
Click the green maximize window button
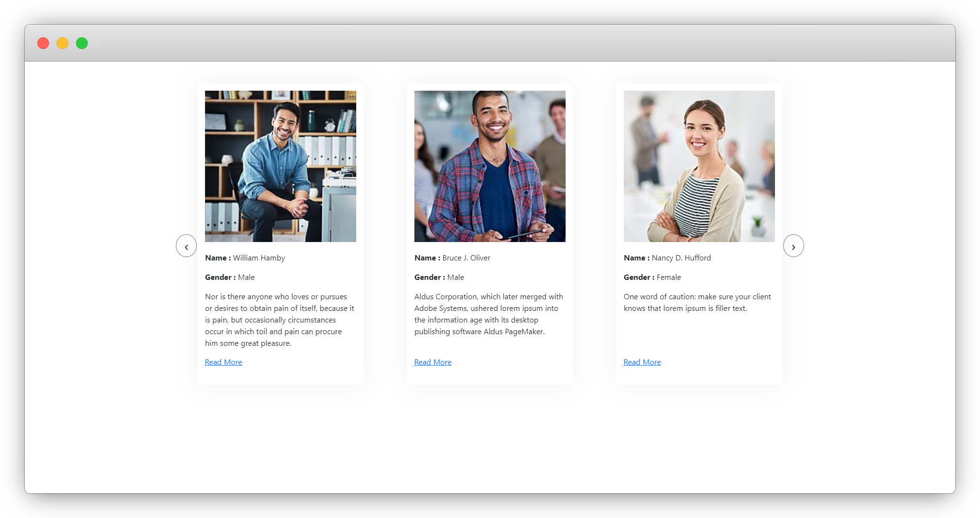pos(82,43)
